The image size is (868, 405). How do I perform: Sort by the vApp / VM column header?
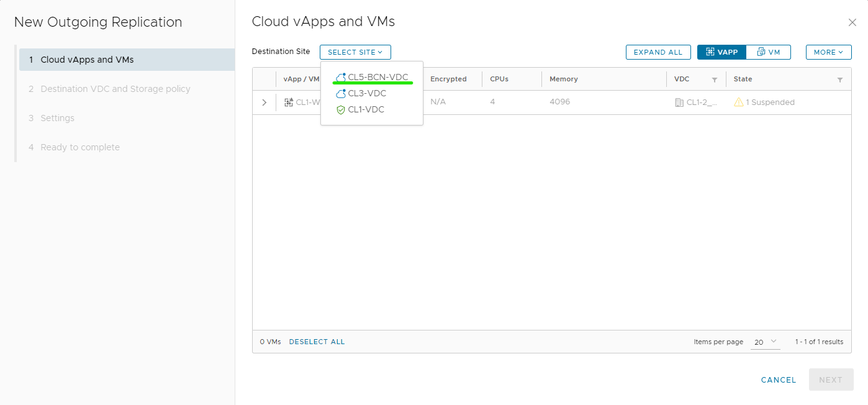(x=301, y=79)
